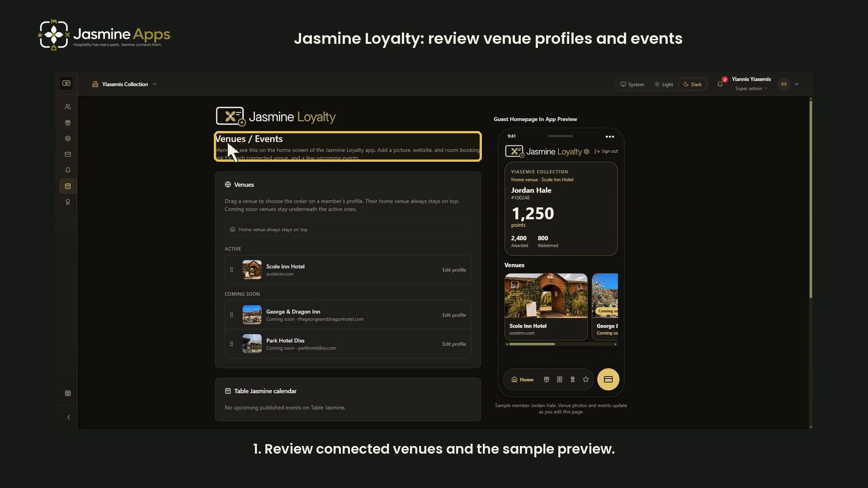Grab the drag handle for Park Hotel Diss

(231, 344)
